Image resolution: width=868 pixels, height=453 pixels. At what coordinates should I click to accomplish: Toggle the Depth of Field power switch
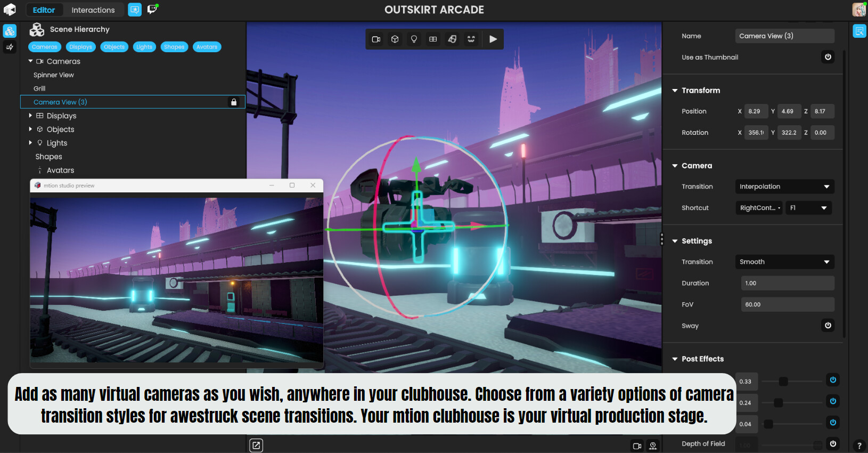point(833,443)
